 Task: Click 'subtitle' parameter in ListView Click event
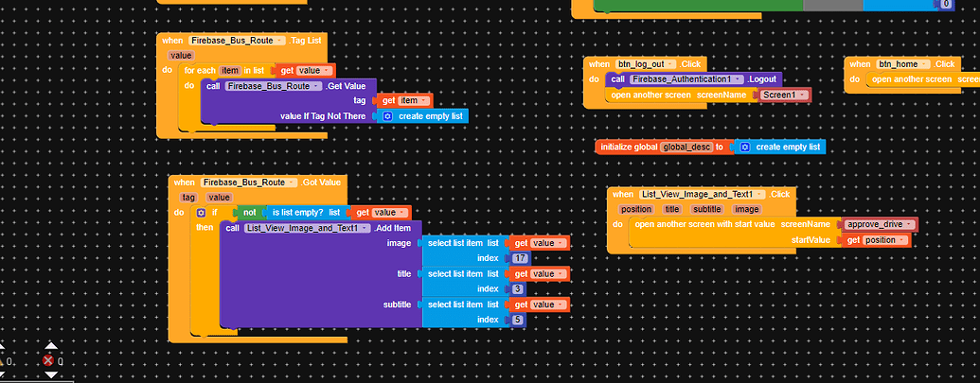point(707,210)
